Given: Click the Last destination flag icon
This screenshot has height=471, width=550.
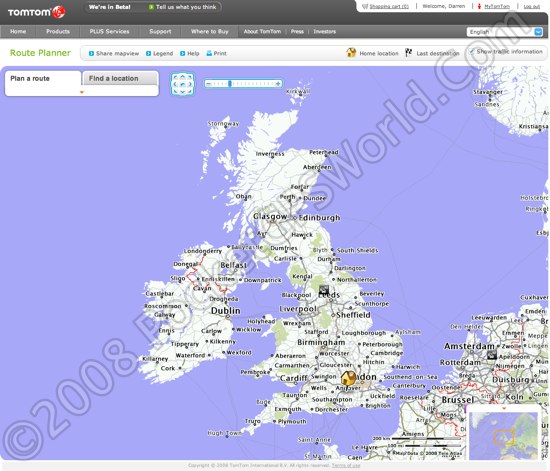Looking at the screenshot, I should 408,53.
